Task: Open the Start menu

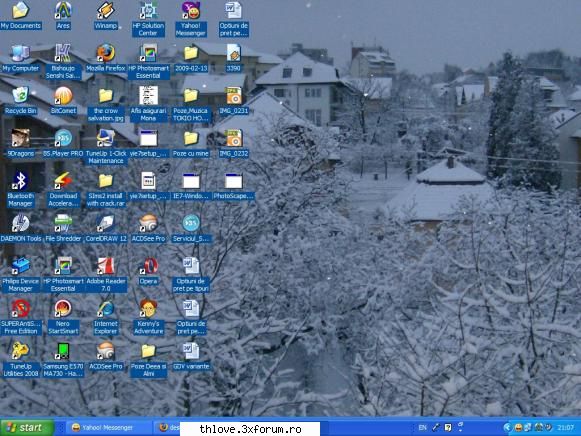Action: pos(27,427)
